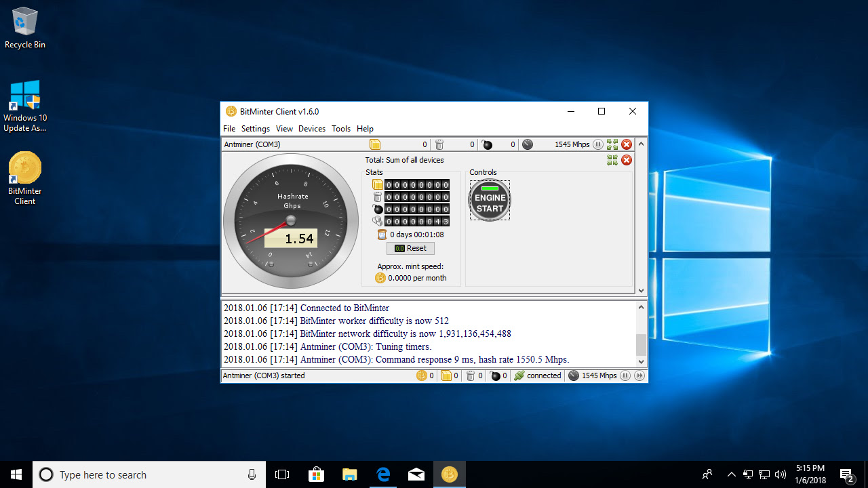Remove the Antminer (COM3) device row
868x488 pixels.
click(x=627, y=144)
